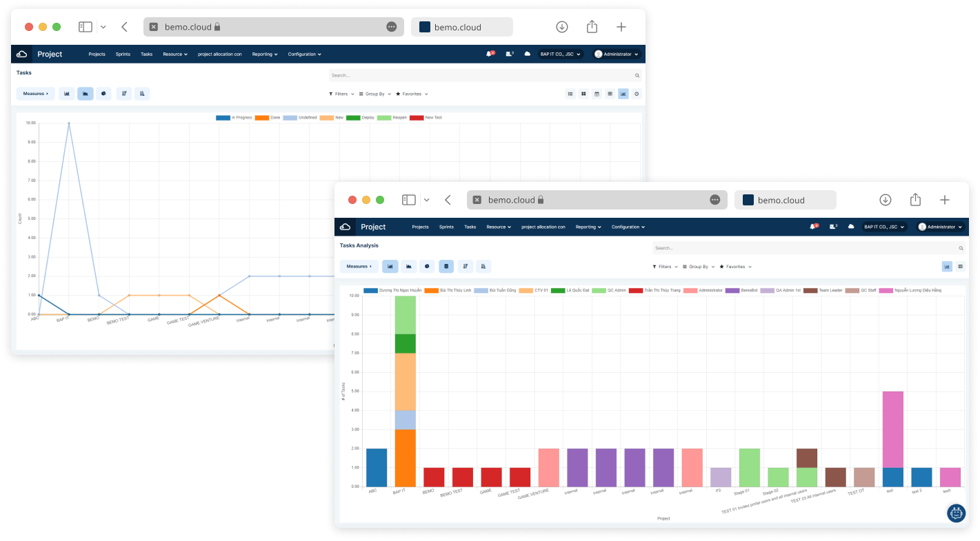The height and width of the screenshot is (541, 980).
Task: Open project allocation con link front window
Action: [x=543, y=227]
